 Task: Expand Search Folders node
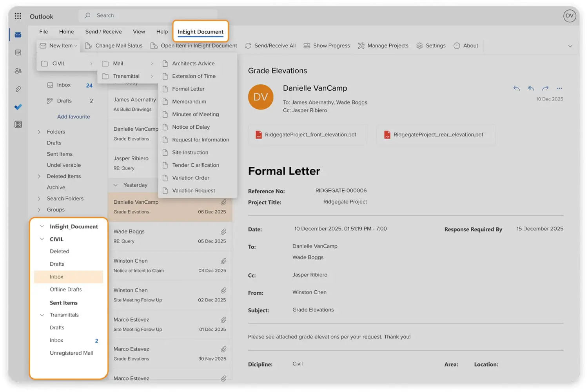[39, 199]
